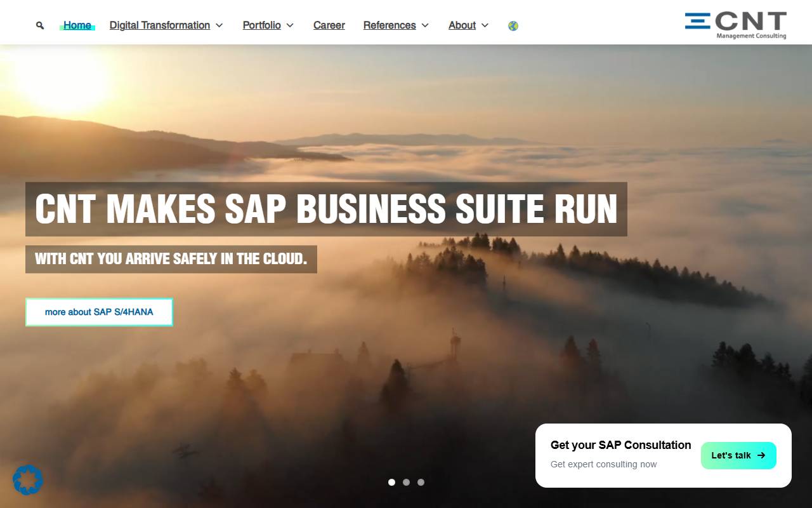Click the 'CNT MAKES SAP BUSINESS SUITE RUN' headline

point(326,209)
